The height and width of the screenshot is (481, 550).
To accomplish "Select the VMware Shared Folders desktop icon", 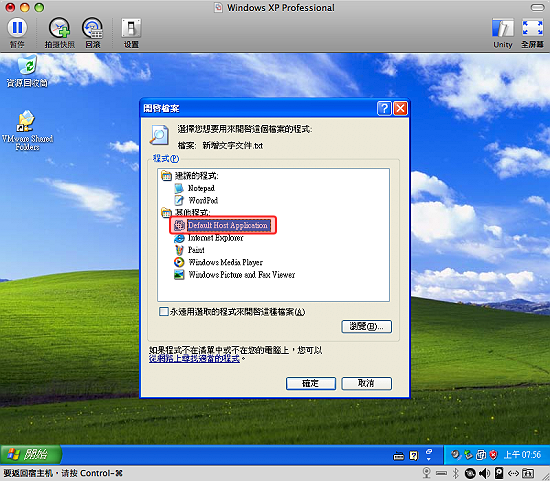I will click(27, 131).
